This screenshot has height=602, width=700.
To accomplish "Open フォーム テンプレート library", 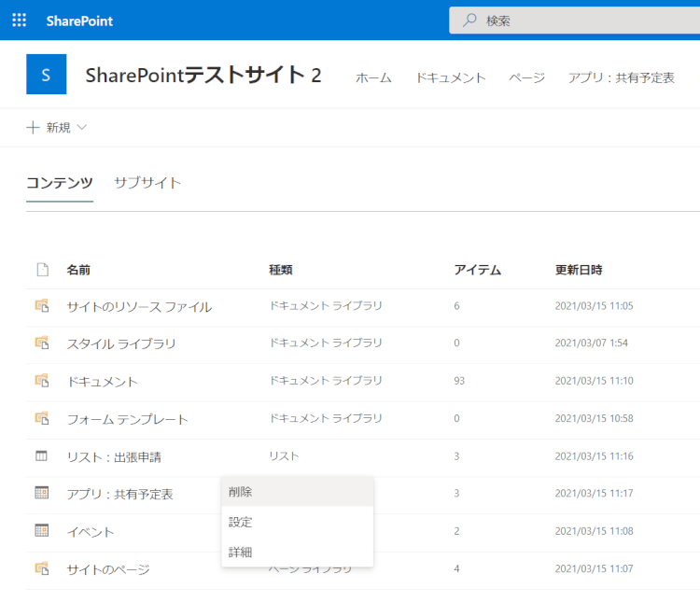I will [x=127, y=419].
